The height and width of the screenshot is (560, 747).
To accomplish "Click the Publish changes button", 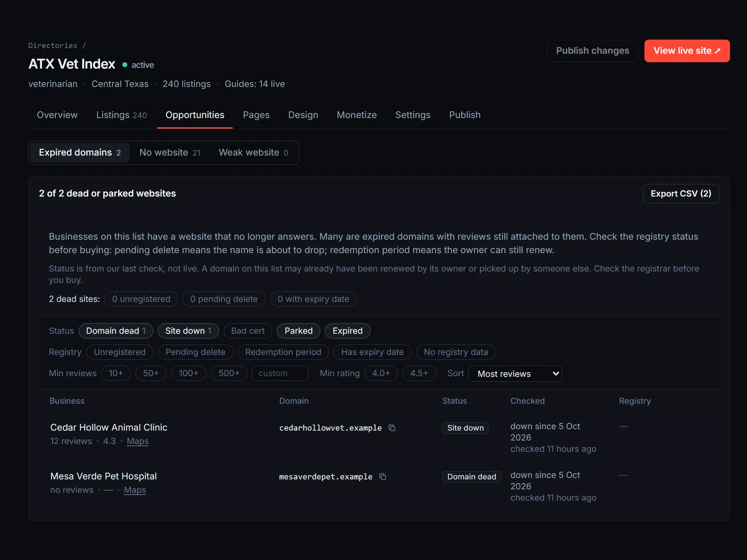I will [593, 51].
